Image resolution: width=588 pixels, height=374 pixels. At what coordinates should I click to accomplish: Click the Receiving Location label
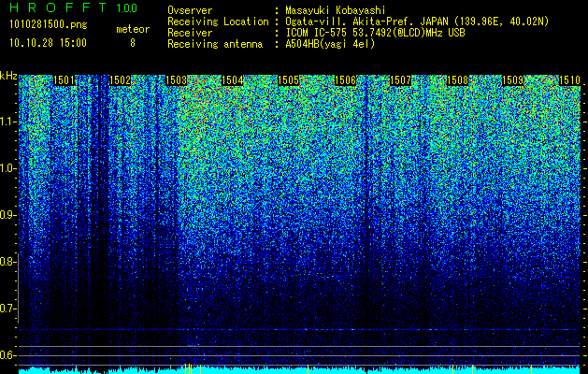[218, 22]
